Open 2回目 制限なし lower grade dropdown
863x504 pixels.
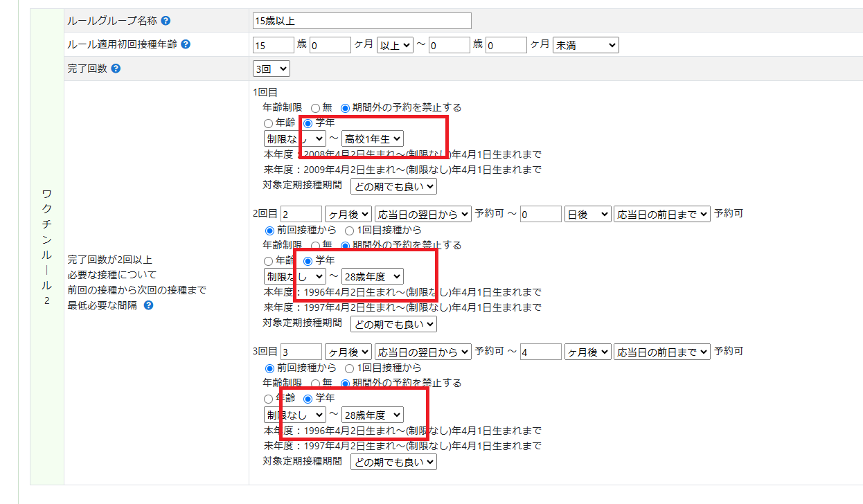pos(294,276)
